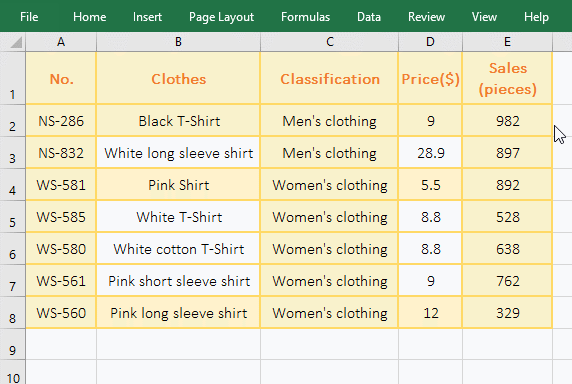Screen dimensions: 572x384
Task: Click the 'Price($)' header cell
Action: [x=430, y=78]
